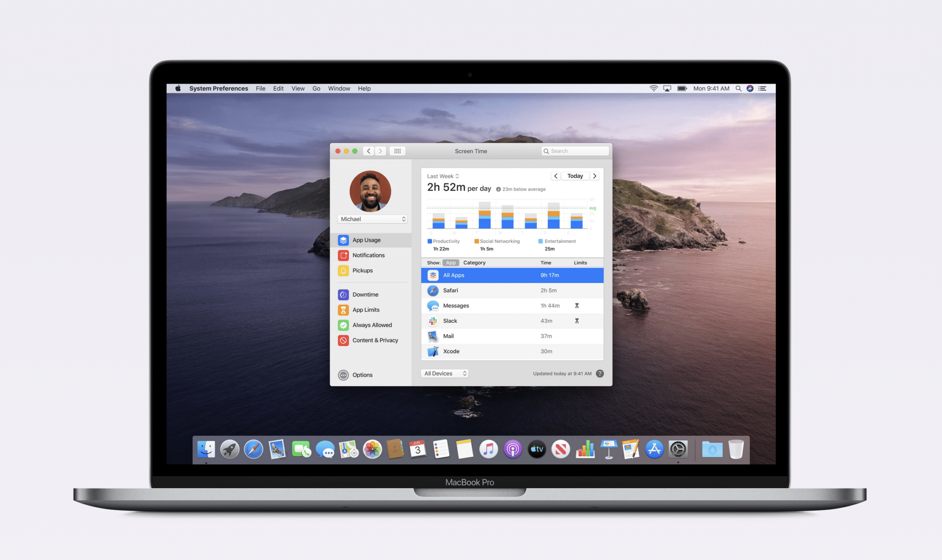
Task: Open Launchpad from the Dock
Action: click(230, 449)
